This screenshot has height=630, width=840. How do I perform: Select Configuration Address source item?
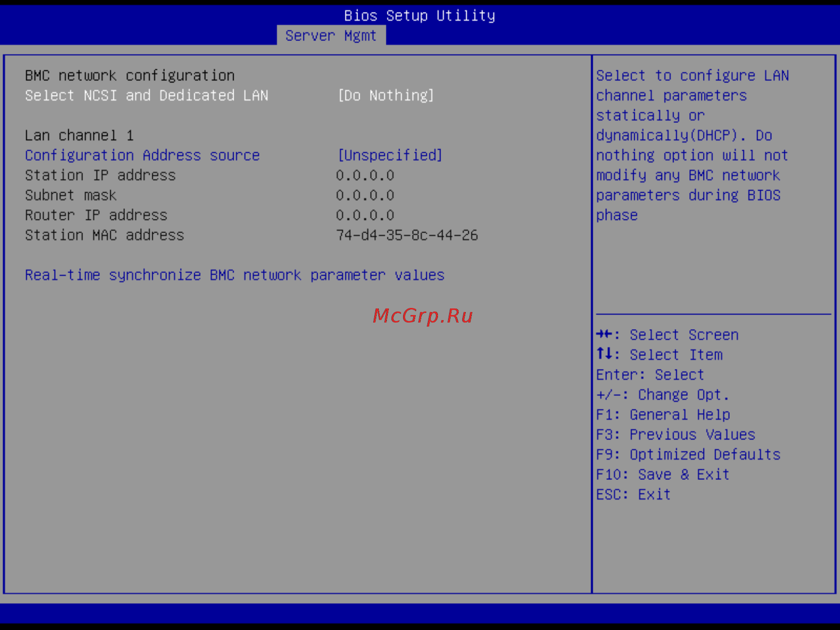tap(143, 155)
